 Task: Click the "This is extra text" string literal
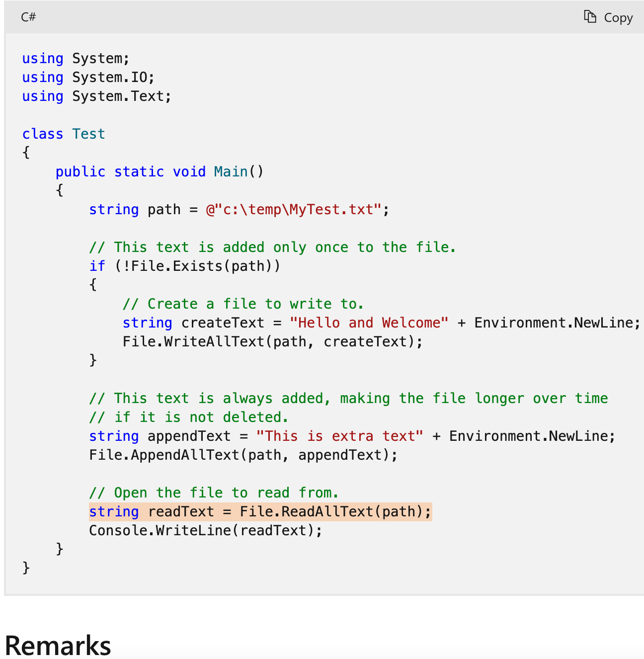coord(339,436)
